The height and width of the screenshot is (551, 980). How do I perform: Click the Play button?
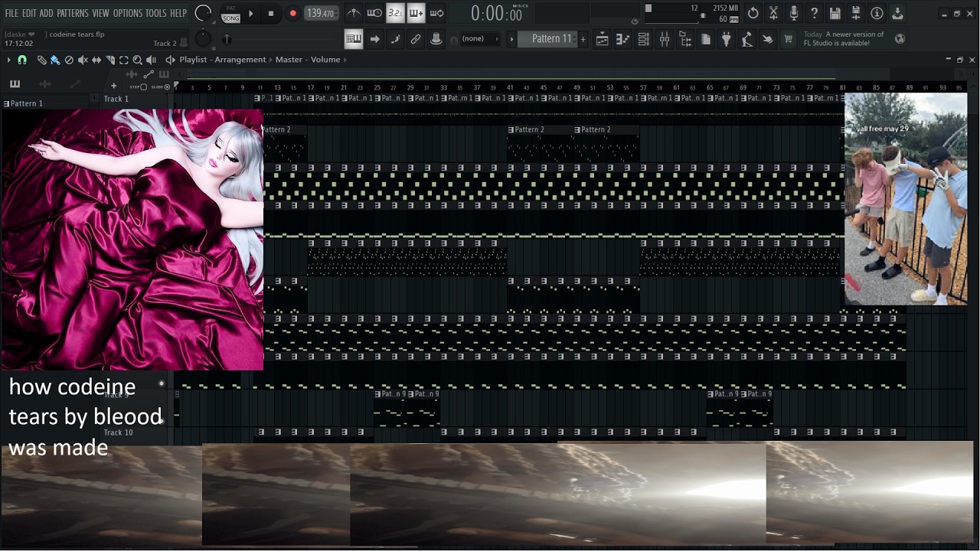[250, 14]
